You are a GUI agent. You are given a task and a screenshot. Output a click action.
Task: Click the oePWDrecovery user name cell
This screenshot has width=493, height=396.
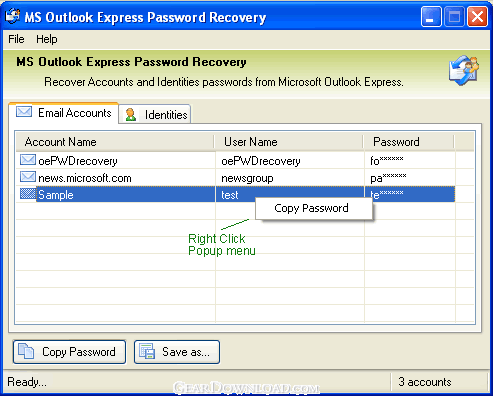coord(261,161)
